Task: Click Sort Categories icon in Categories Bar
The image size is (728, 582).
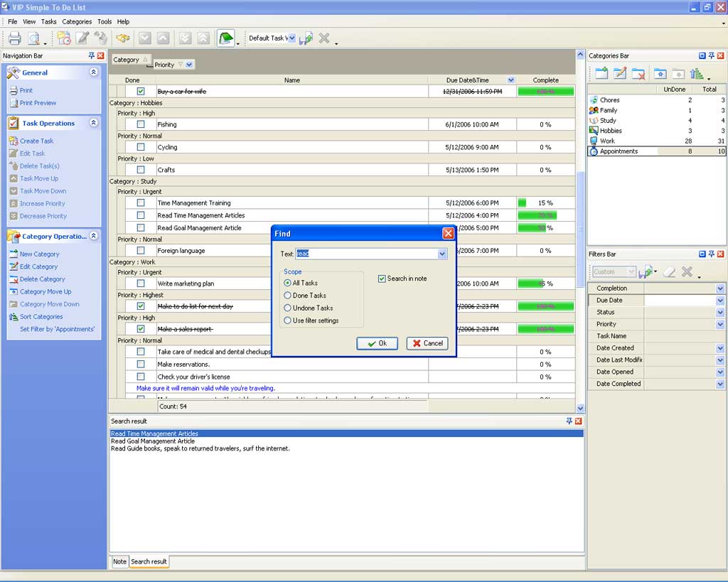Action: 696,73
